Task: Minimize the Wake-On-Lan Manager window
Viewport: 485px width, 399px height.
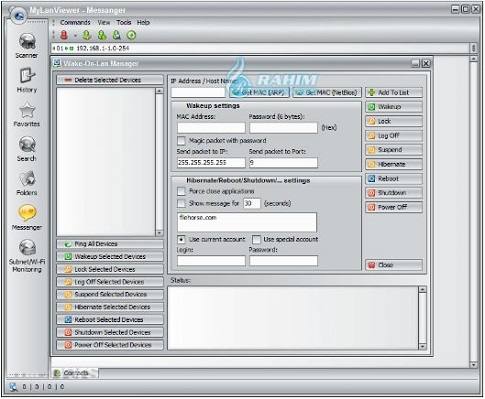Action: pos(415,63)
